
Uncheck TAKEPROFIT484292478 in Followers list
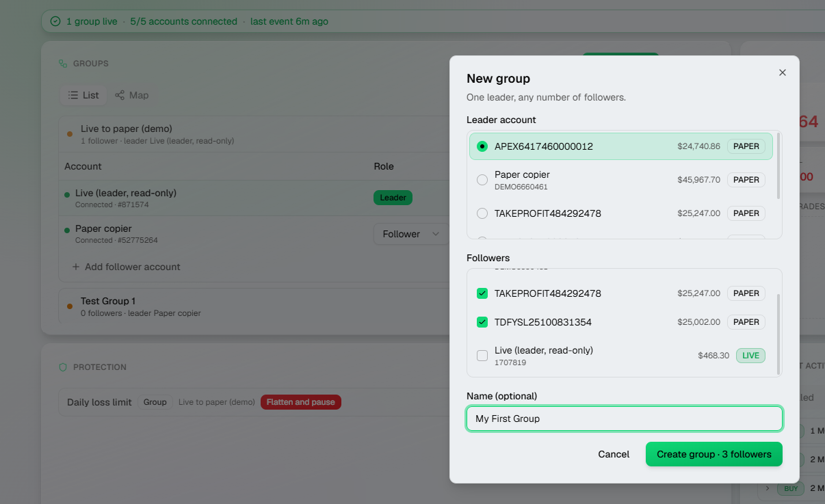tap(482, 293)
